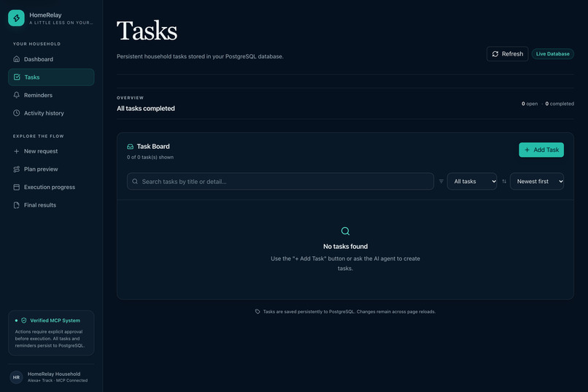This screenshot has height=392, width=588.
Task: Click the Execution progress panel icon
Action: click(x=17, y=187)
